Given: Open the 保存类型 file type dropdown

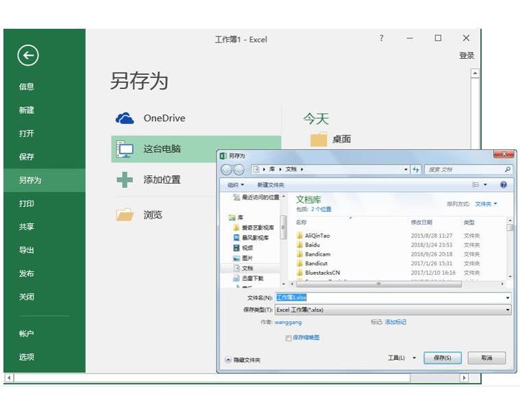Looking at the screenshot, I should click(x=393, y=310).
